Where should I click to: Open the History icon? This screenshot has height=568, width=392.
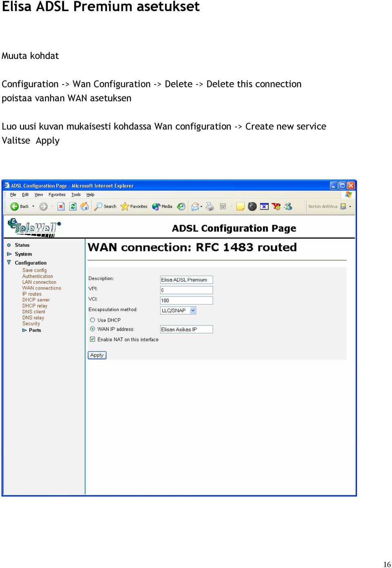[x=181, y=207]
